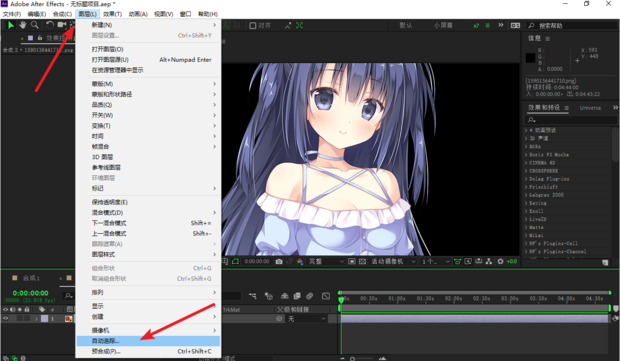Switch to the 合成1 timeline tab
Image resolution: width=620 pixels, height=361 pixels.
click(x=31, y=278)
